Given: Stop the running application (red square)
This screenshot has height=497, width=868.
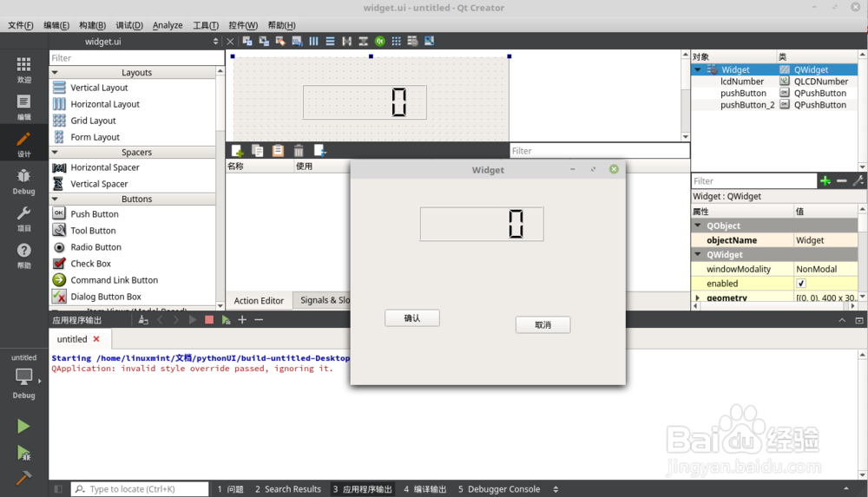Looking at the screenshot, I should 209,319.
